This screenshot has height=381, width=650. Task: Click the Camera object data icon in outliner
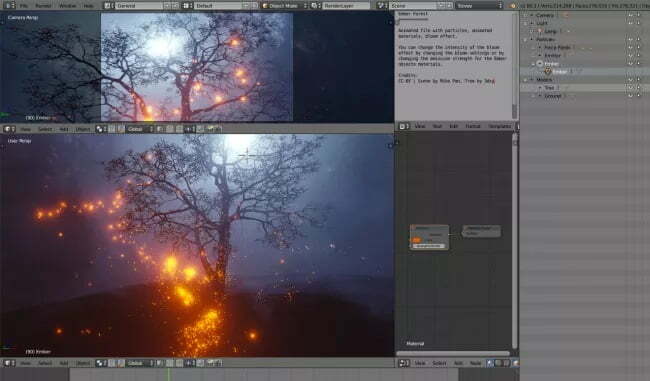point(566,15)
